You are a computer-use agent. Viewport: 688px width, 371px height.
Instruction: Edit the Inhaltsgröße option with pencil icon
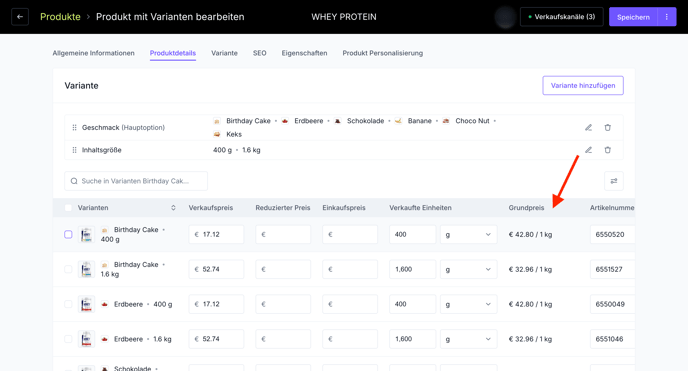pyautogui.click(x=588, y=150)
